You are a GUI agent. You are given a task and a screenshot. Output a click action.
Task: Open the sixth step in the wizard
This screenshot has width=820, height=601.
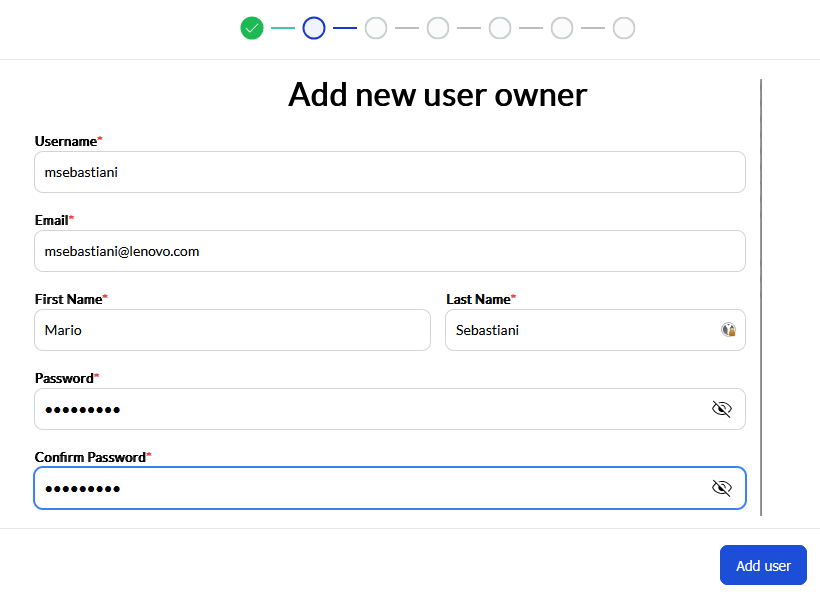click(562, 28)
